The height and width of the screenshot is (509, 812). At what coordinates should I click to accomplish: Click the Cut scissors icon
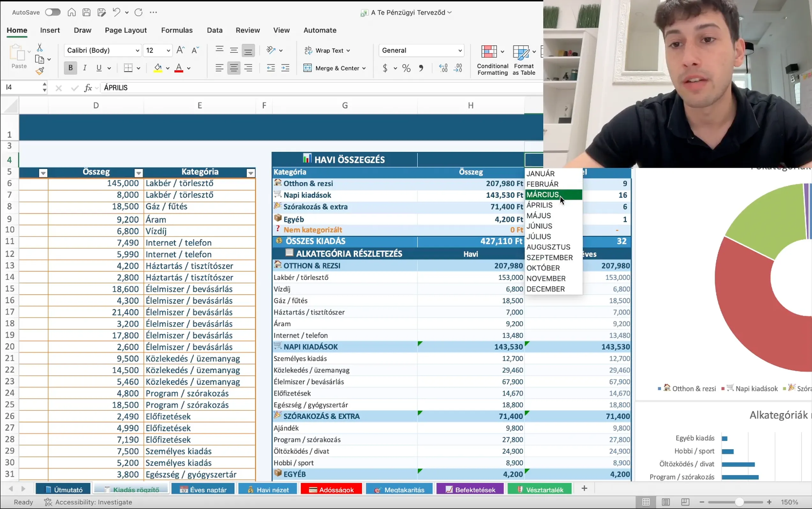pos(40,48)
